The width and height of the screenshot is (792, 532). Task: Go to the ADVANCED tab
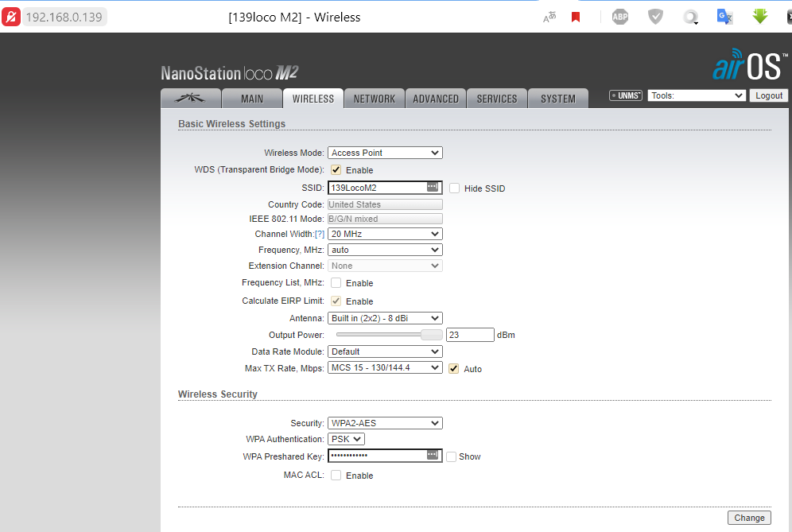tap(436, 99)
